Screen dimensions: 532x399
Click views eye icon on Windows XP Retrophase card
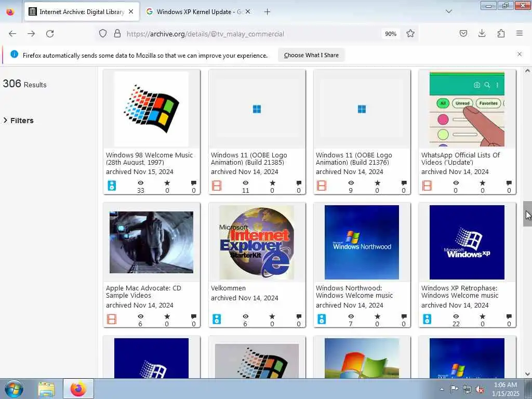click(456, 316)
